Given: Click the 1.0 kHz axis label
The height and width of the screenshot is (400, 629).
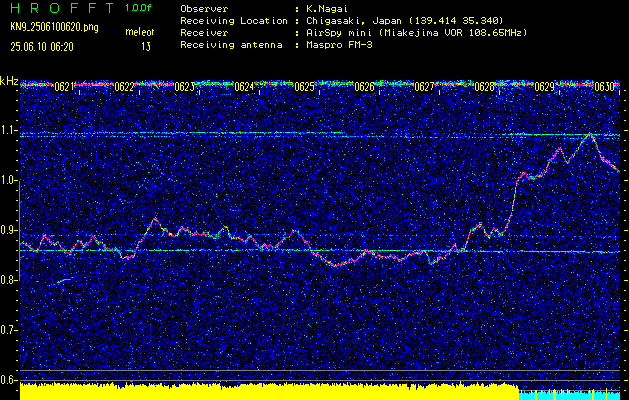Looking at the screenshot, I should tap(9, 180).
